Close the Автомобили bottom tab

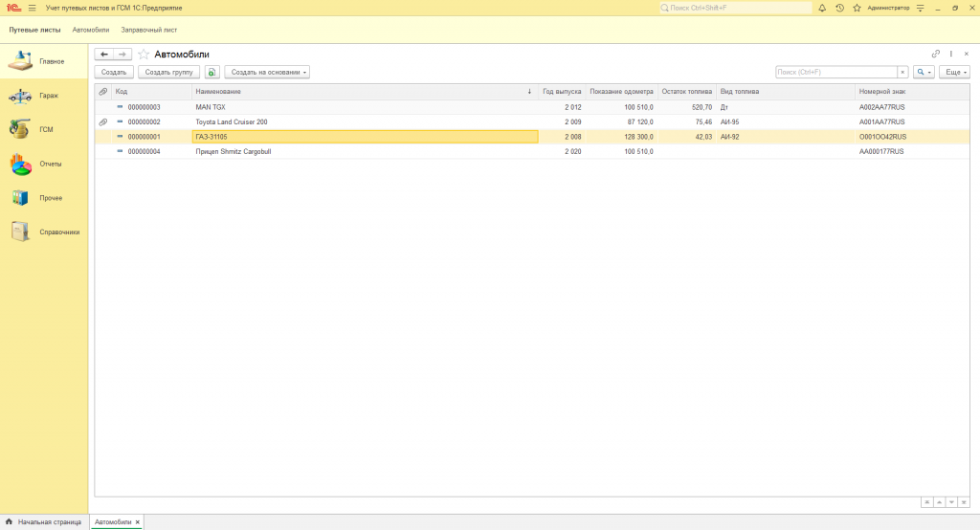coord(138,522)
